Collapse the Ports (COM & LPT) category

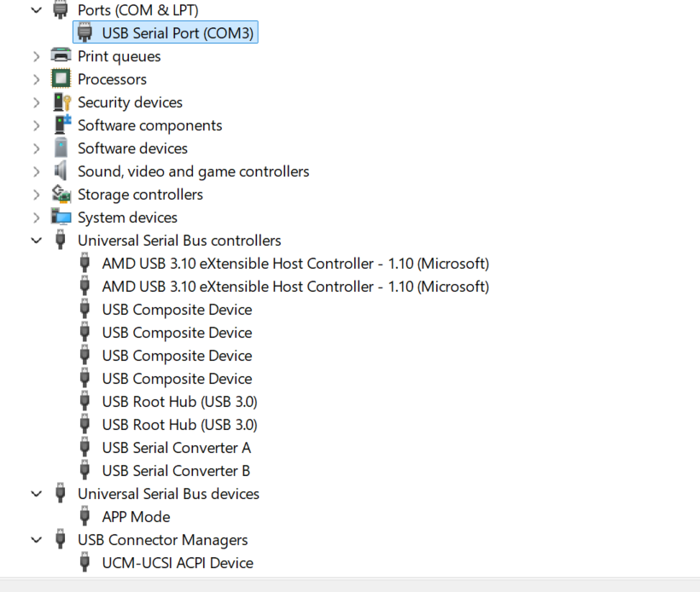36,10
